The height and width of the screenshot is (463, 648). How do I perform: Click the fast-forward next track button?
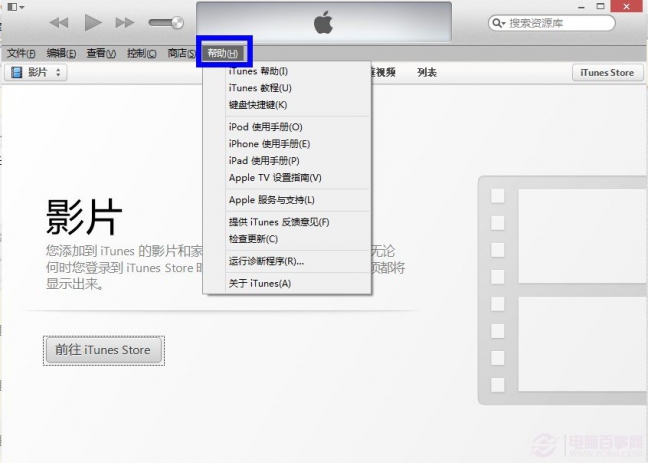(125, 23)
